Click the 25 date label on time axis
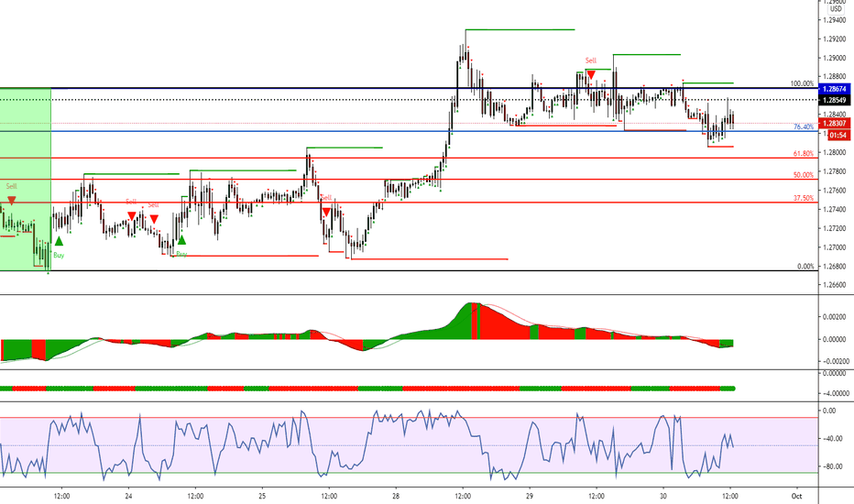Screen dimensions: 854x504 click(262, 496)
